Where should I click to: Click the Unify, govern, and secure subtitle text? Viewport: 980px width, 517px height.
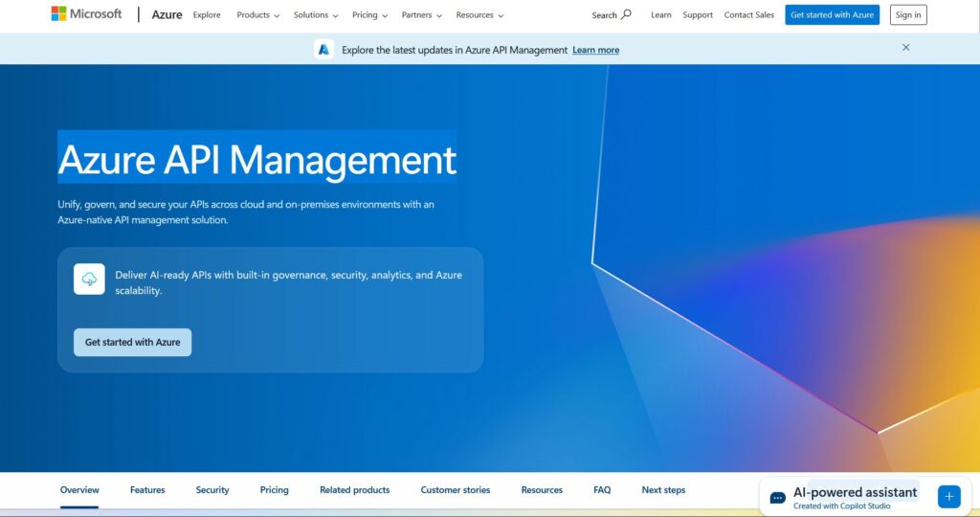(246, 212)
